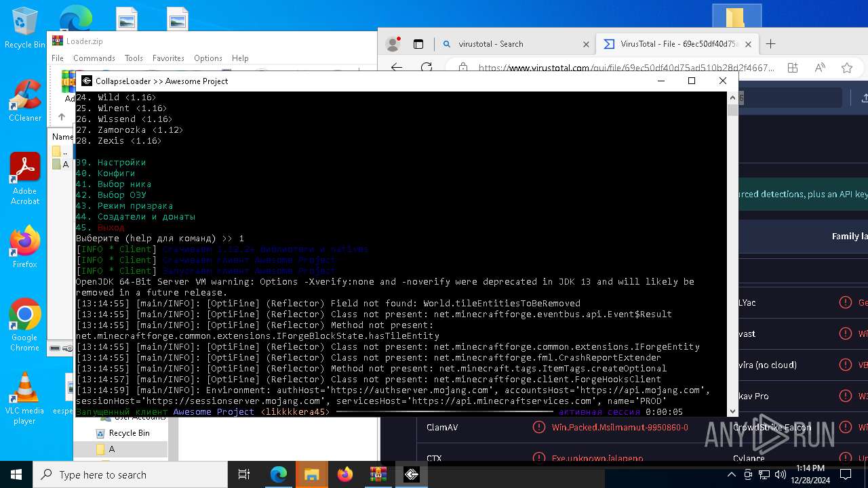Image resolution: width=868 pixels, height=488 pixels.
Task: Open WinRAR Help menu
Action: 240,58
